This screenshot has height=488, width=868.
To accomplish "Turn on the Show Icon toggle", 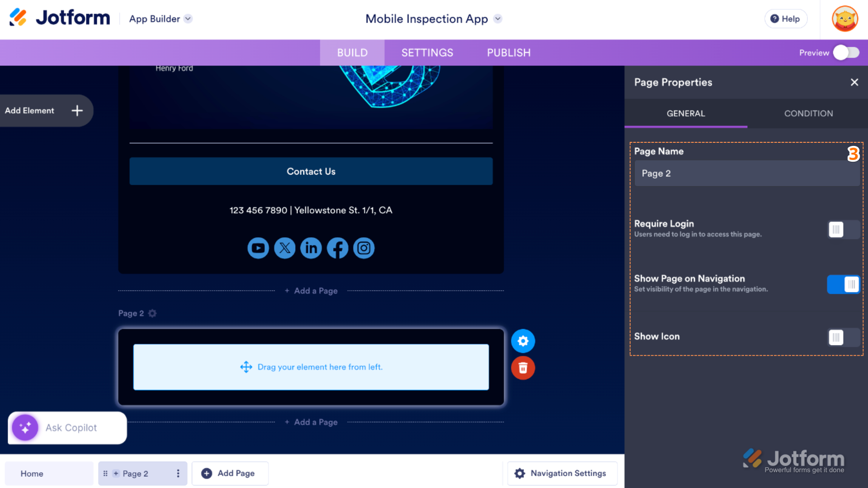I will click(x=843, y=338).
